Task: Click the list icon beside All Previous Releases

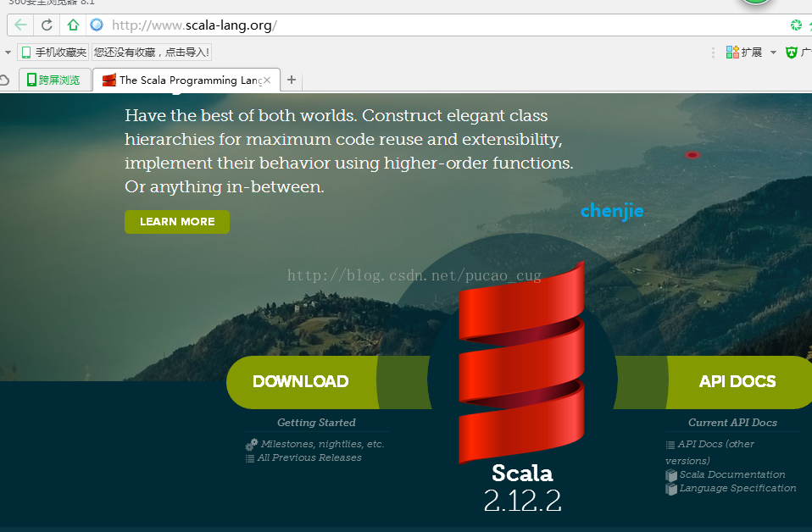Action: point(249,458)
